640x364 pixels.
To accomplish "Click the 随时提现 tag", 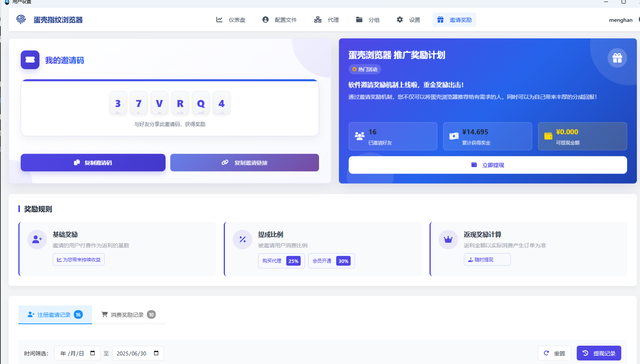I will pos(487,259).
